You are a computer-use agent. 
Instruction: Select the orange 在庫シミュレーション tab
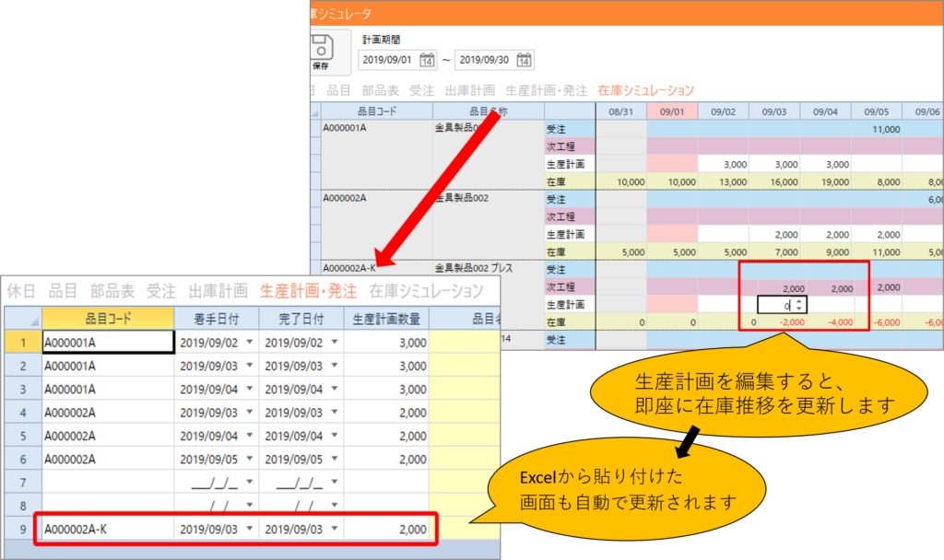tap(645, 90)
